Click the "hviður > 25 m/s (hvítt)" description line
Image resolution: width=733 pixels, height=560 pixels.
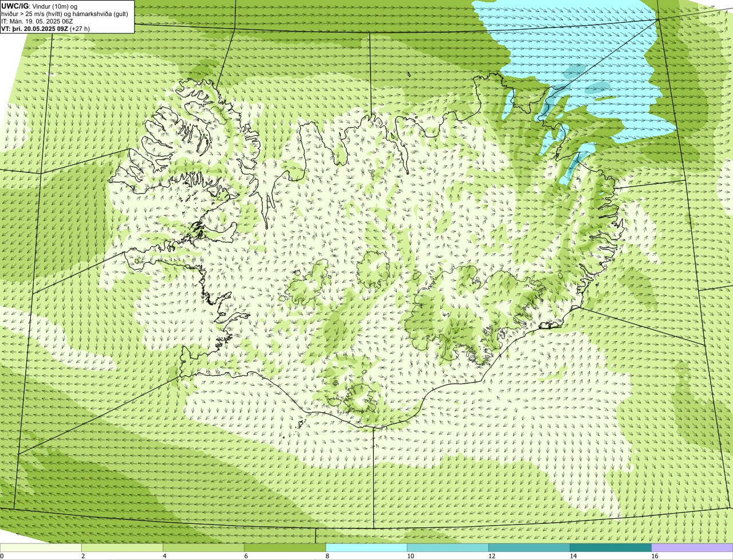coord(65,14)
